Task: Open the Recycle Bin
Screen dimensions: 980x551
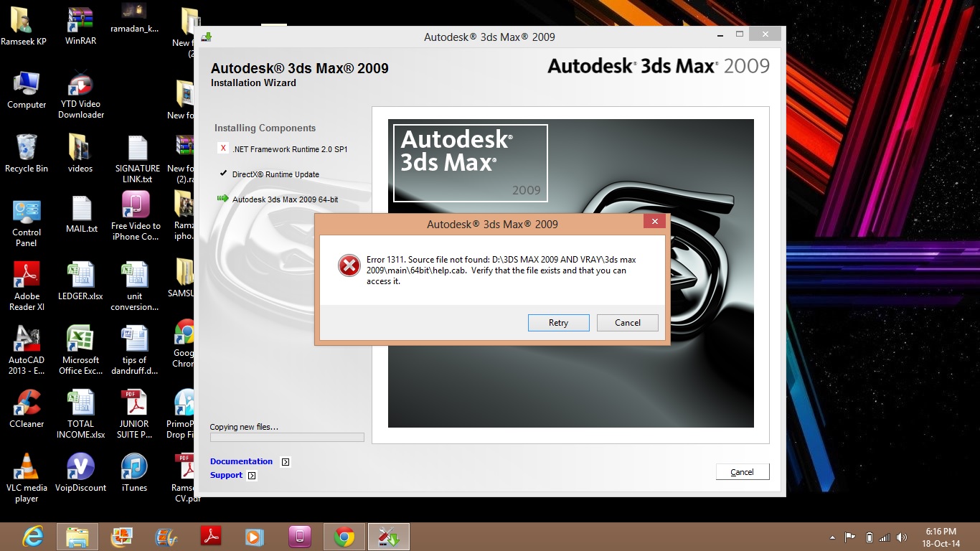Action: pyautogui.click(x=27, y=154)
